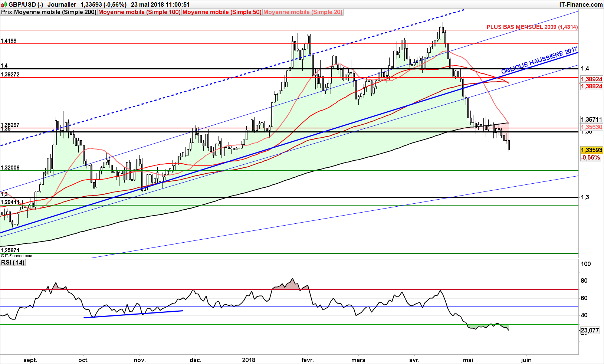Click the yellow 1,33593 current price tag
604x364 pixels.
(x=592, y=150)
